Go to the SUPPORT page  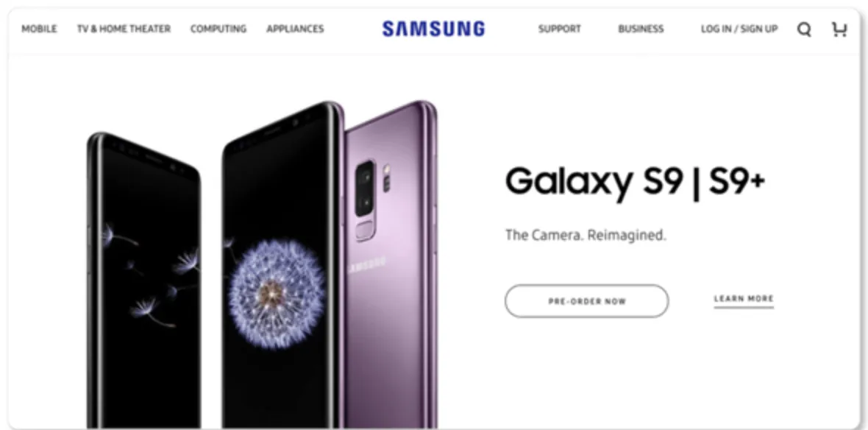click(x=560, y=29)
